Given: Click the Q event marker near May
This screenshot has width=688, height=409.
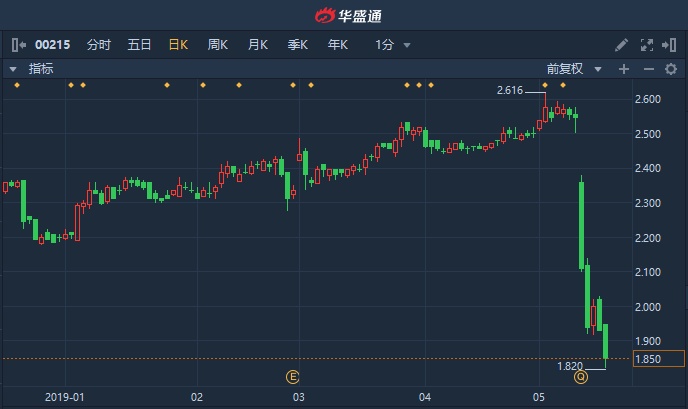Looking at the screenshot, I should [x=580, y=377].
